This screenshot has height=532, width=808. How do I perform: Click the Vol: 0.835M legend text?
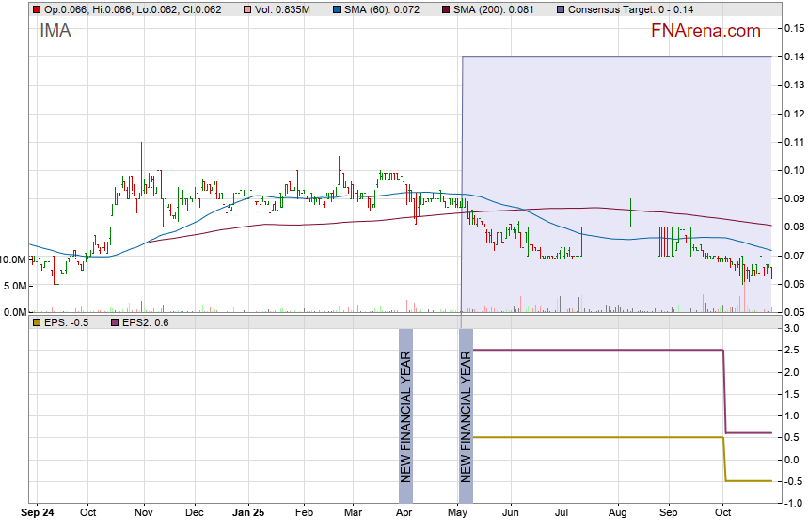(284, 8)
